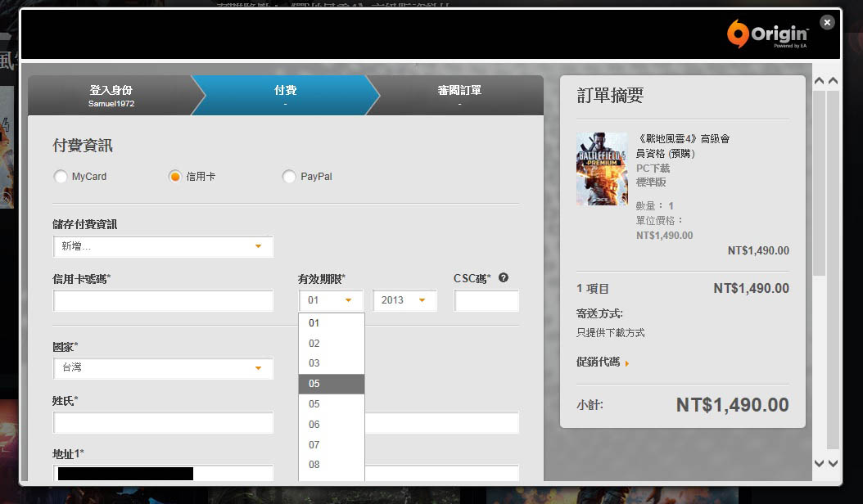Open the 儲存付費資訊 saved payment dropdown

click(x=163, y=246)
